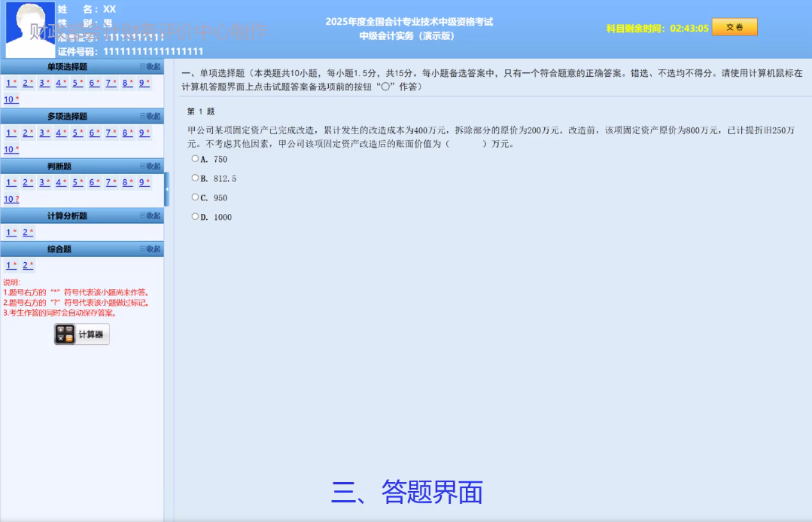Open marked question 10 in 判断题
Image resolution: width=812 pixels, height=522 pixels.
(8, 199)
